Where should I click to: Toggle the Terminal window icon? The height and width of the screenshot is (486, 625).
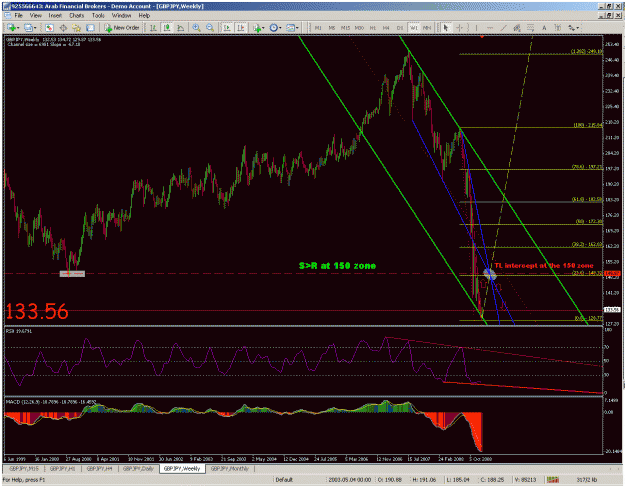click(x=90, y=28)
